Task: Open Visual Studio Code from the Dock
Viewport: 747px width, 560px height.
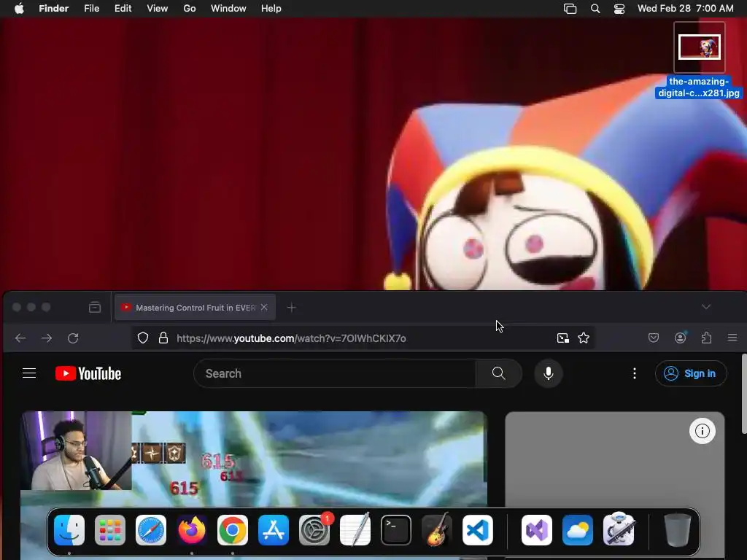Action: pos(478,530)
